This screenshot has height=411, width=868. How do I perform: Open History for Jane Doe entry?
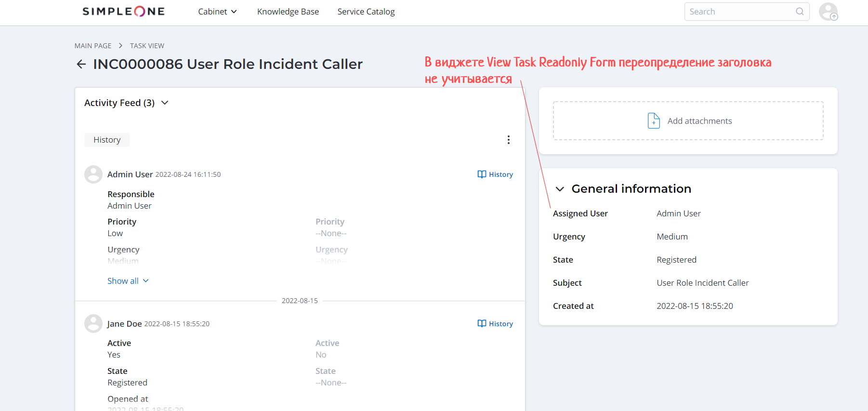pyautogui.click(x=495, y=324)
